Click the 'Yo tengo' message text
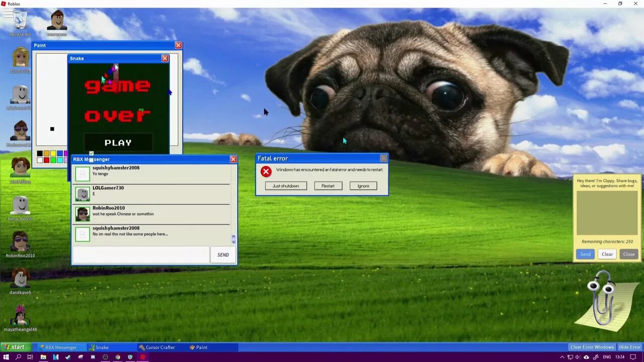The height and width of the screenshot is (362, 644). pyautogui.click(x=100, y=174)
